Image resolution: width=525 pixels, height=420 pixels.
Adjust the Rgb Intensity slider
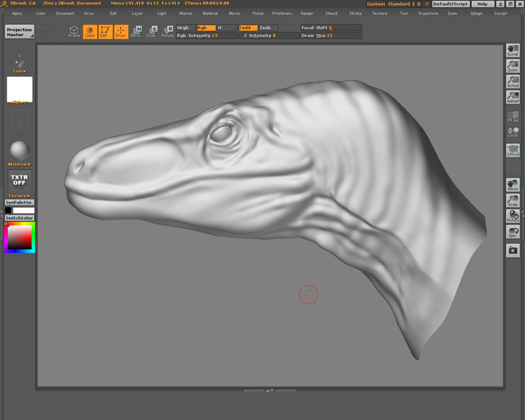pos(207,35)
